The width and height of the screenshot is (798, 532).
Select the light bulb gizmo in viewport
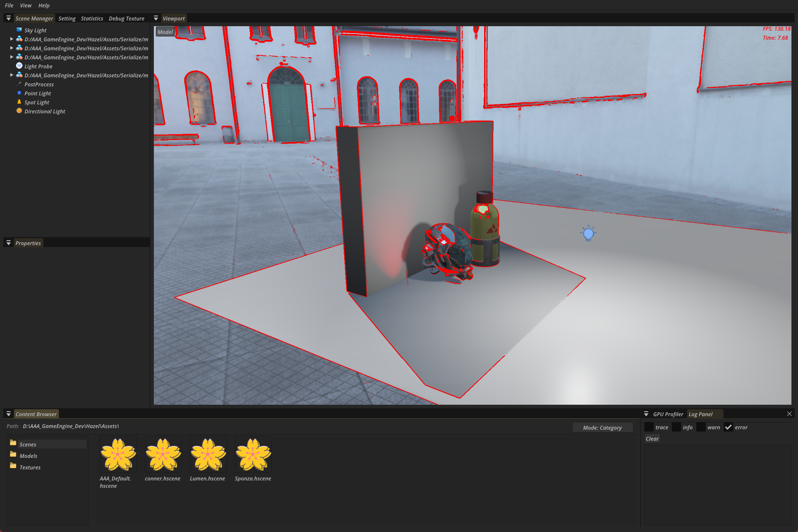coord(588,233)
